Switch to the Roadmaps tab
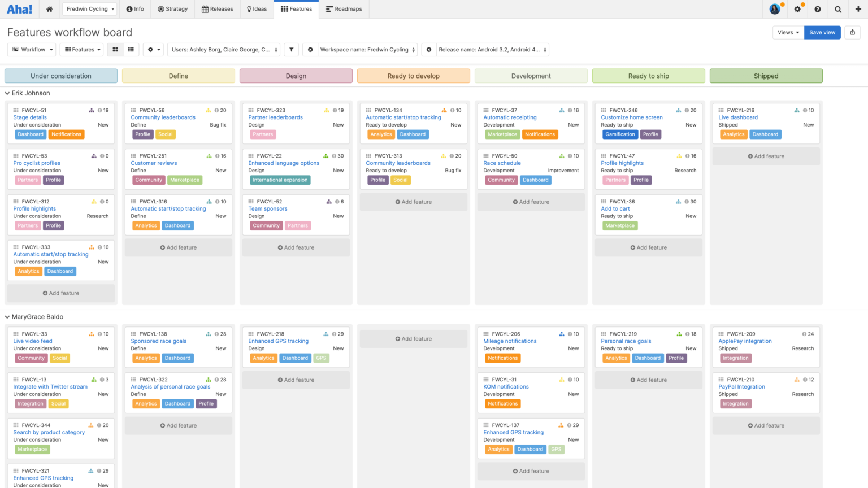Screen dimensions: 868x488 pos(344,9)
